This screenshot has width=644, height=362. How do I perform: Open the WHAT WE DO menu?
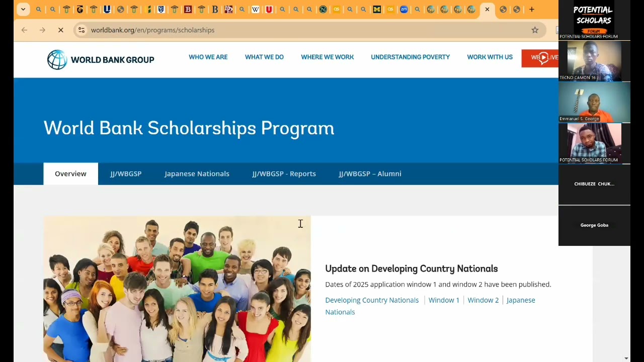264,57
